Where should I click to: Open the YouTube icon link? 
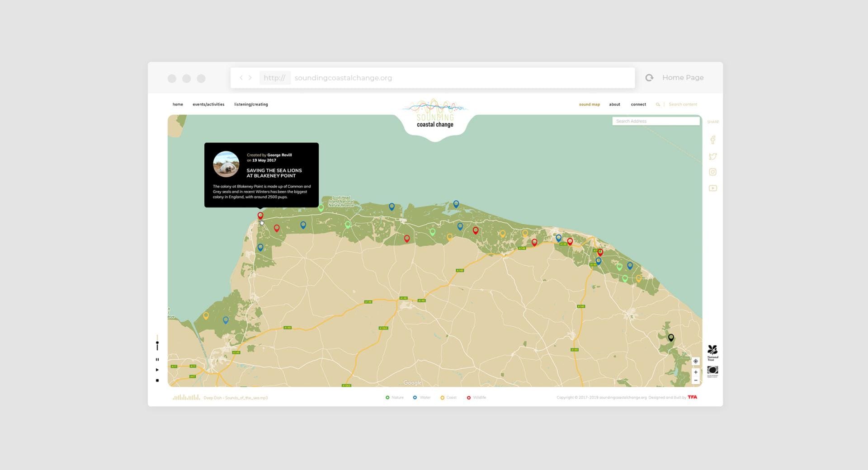point(712,188)
